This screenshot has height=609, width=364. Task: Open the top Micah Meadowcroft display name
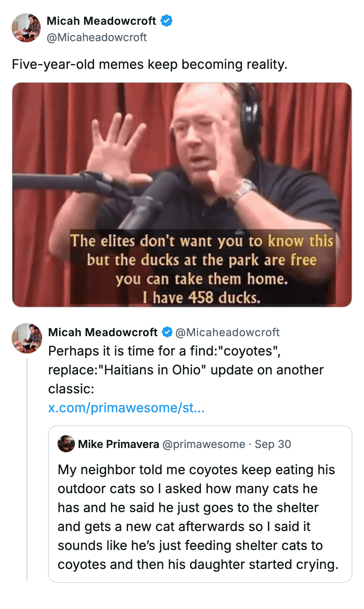(101, 21)
